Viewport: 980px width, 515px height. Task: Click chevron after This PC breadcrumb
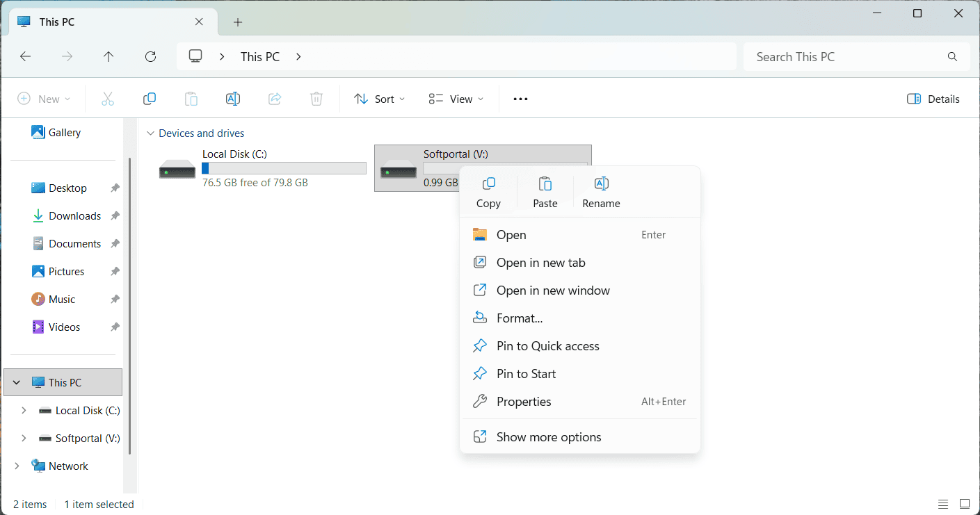(x=298, y=57)
